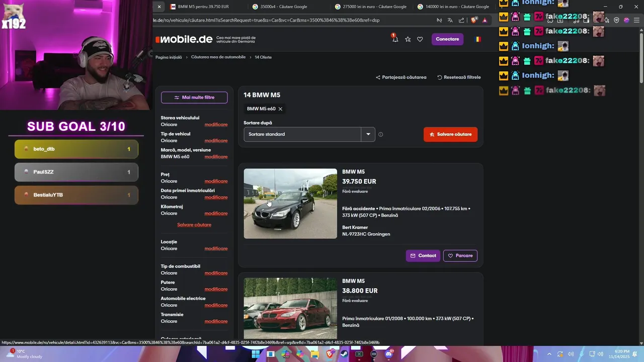Click modificare next to Tip de combustibil

point(216,273)
